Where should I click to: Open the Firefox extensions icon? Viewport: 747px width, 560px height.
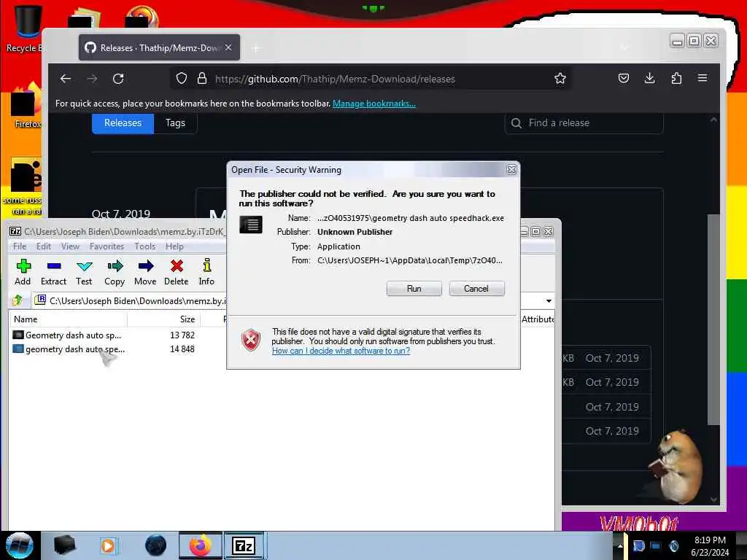pyautogui.click(x=676, y=78)
